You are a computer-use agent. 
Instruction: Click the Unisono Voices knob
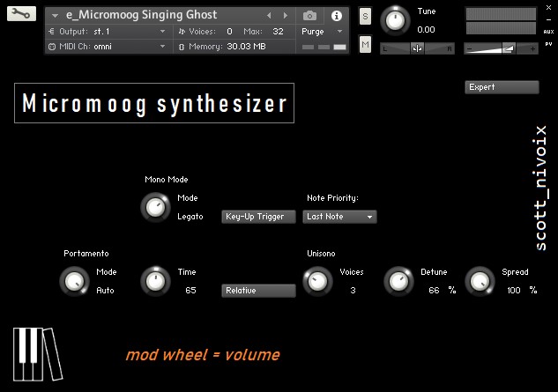click(x=318, y=281)
